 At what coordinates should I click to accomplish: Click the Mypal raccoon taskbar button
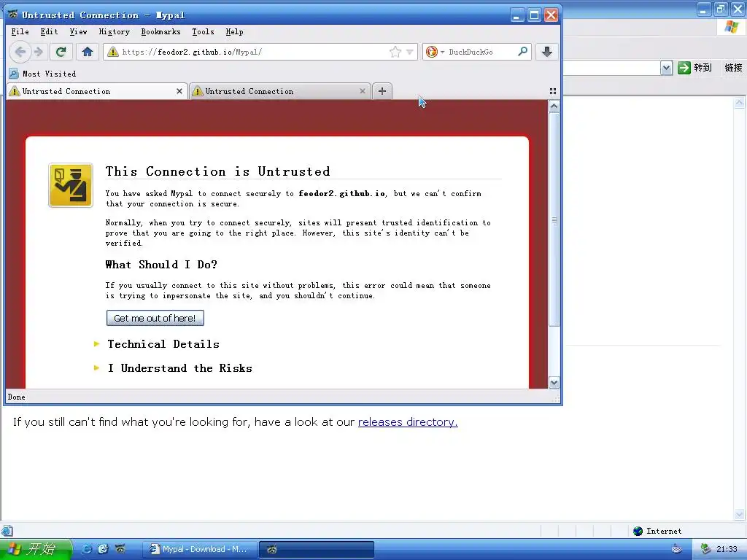point(317,549)
